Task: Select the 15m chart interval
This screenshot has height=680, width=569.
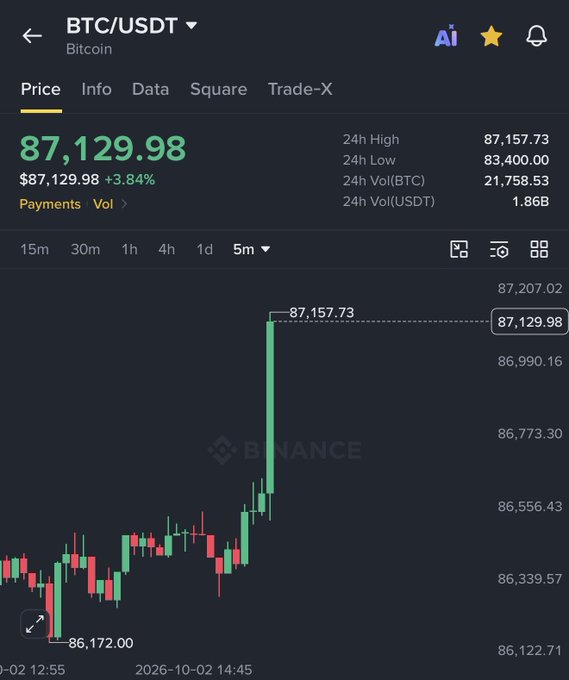Action: pyautogui.click(x=35, y=249)
